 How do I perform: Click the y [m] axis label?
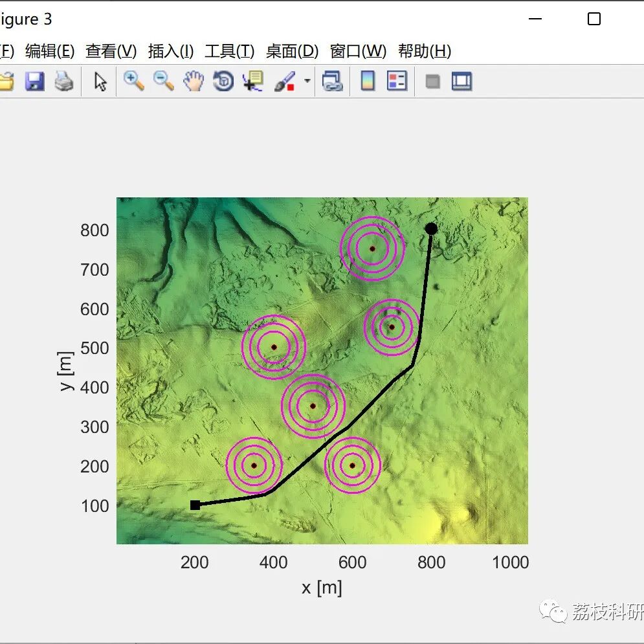click(x=66, y=372)
